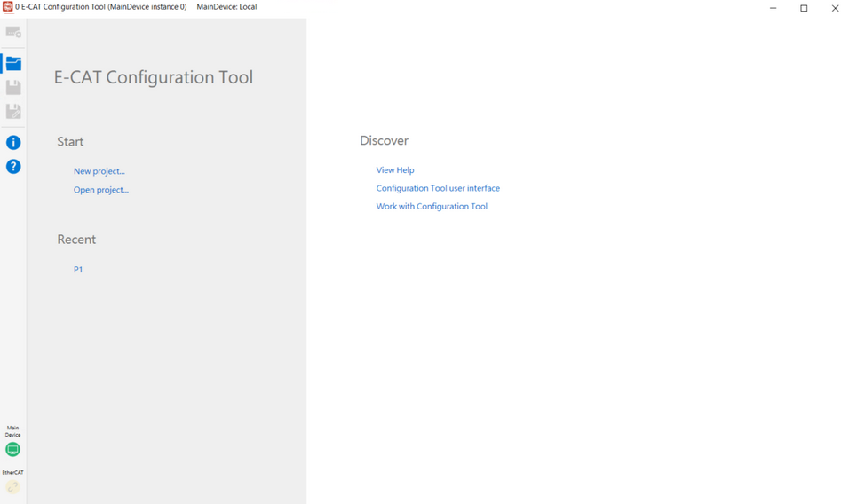Open the blue folder icon in the sidebar
The width and height of the screenshot is (849, 504).
click(13, 63)
